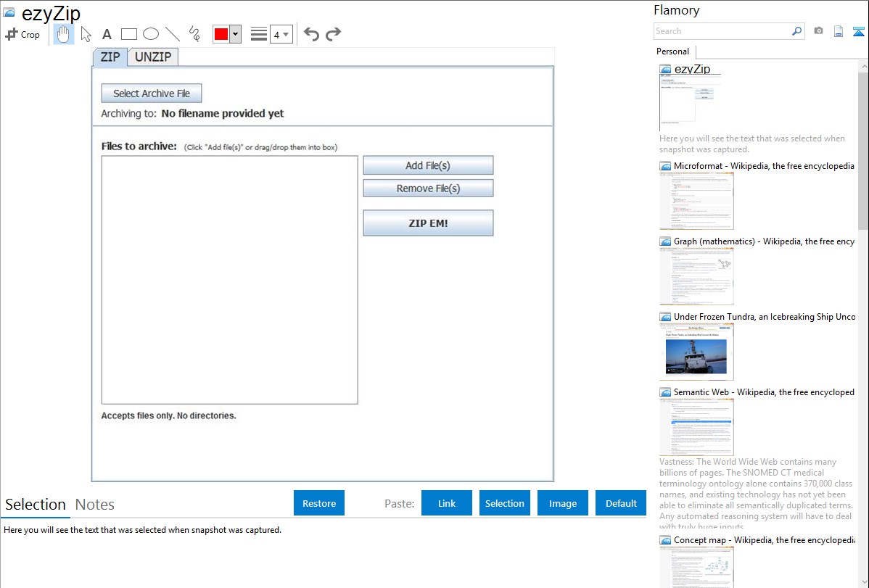Click Under Frozen Tundra snapshot title
This screenshot has height=588, width=869.
click(x=765, y=316)
